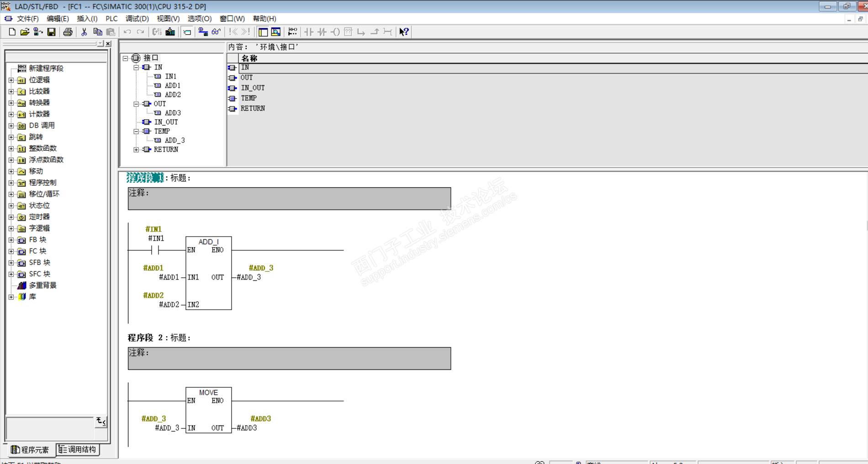Select the ADD_I function box
Image resolution: width=868 pixels, height=464 pixels.
208,273
